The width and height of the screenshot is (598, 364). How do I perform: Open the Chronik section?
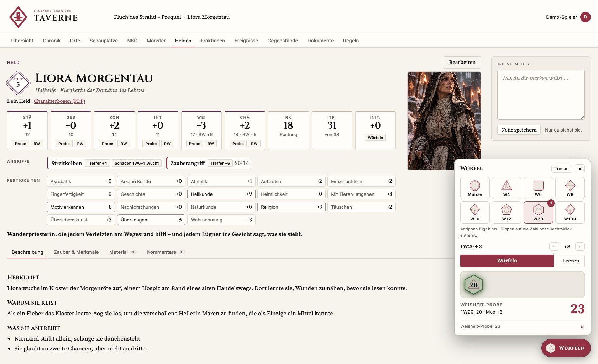coord(52,41)
